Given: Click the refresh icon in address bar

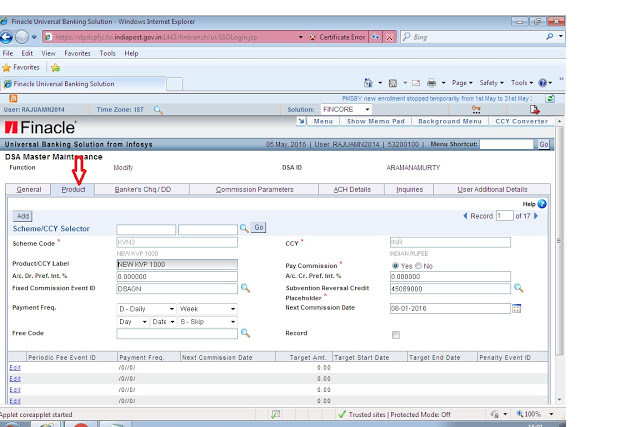Looking at the screenshot, I should (x=375, y=37).
